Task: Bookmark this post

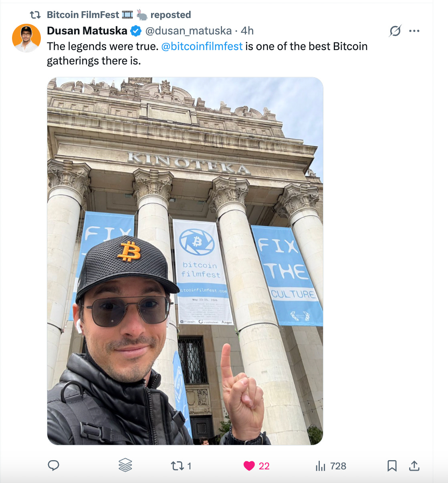Action: pyautogui.click(x=392, y=466)
